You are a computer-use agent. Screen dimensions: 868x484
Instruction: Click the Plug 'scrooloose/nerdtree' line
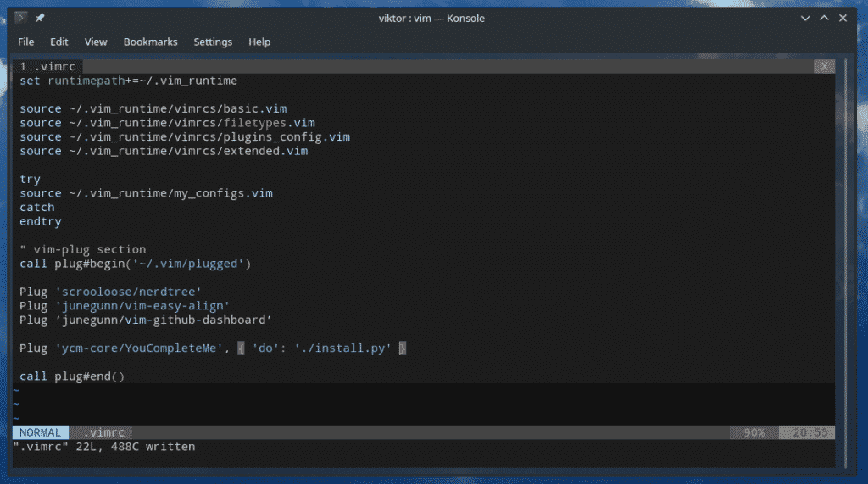pyautogui.click(x=111, y=292)
